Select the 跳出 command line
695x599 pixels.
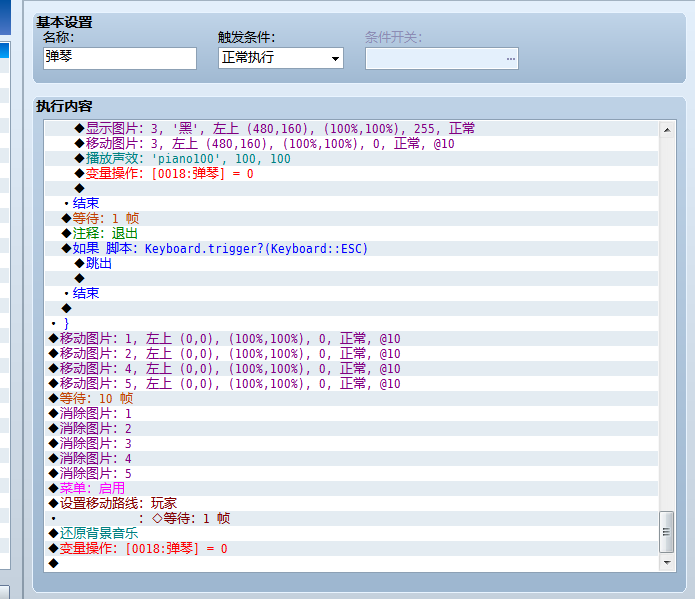pos(351,264)
